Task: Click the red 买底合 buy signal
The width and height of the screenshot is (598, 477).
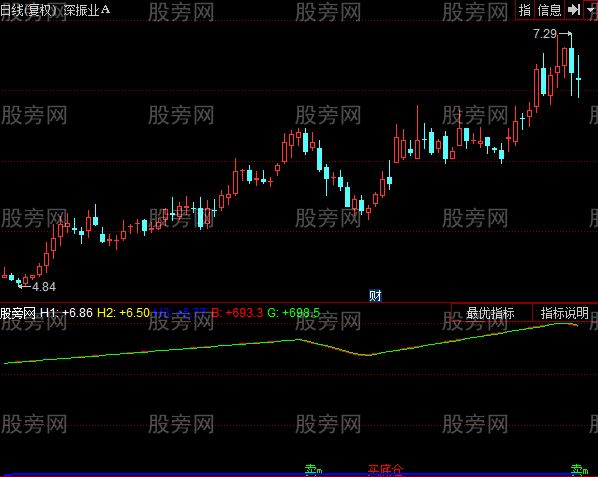Action: point(385,469)
